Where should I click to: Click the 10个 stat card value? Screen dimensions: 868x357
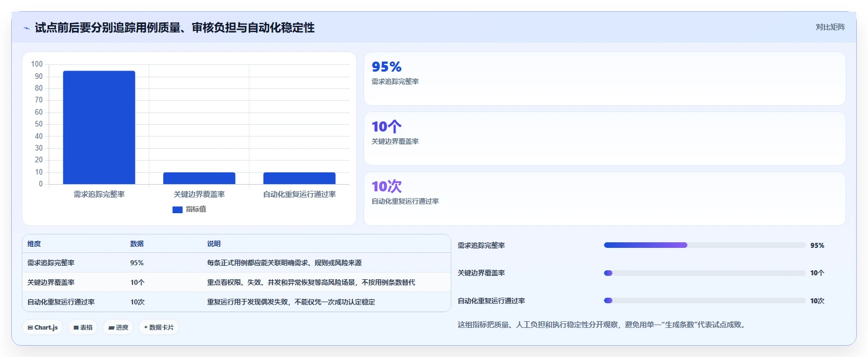(x=387, y=127)
